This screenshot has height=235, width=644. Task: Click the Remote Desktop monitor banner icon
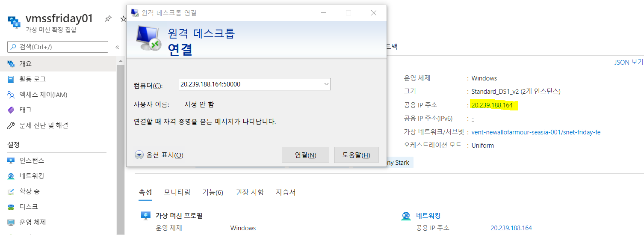coord(148,39)
